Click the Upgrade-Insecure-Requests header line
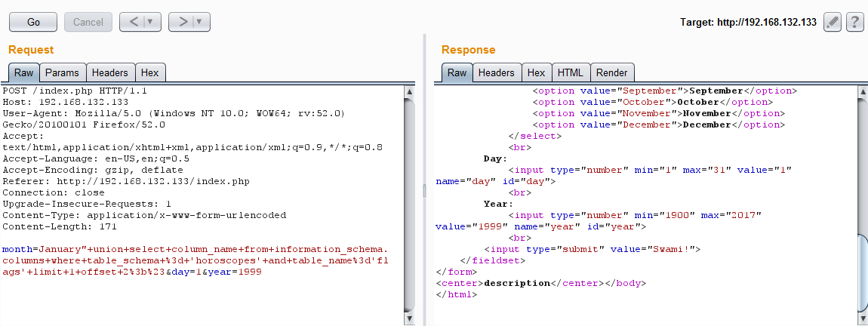 (87, 204)
